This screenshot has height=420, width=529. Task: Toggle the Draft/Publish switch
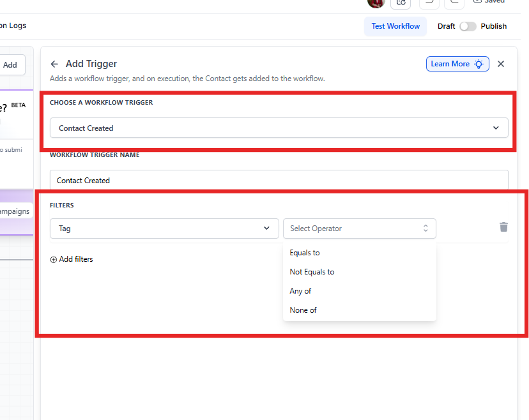point(468,26)
